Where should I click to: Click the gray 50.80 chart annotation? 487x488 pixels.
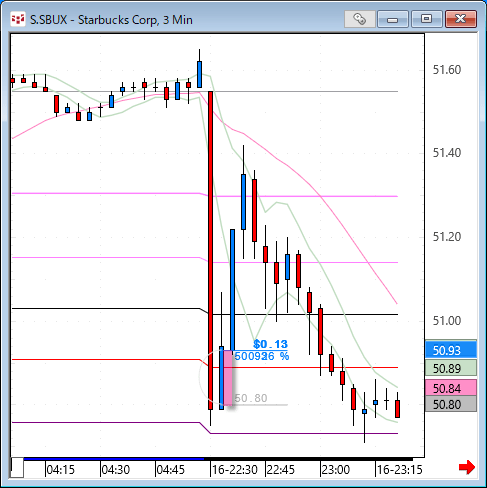coord(251,398)
